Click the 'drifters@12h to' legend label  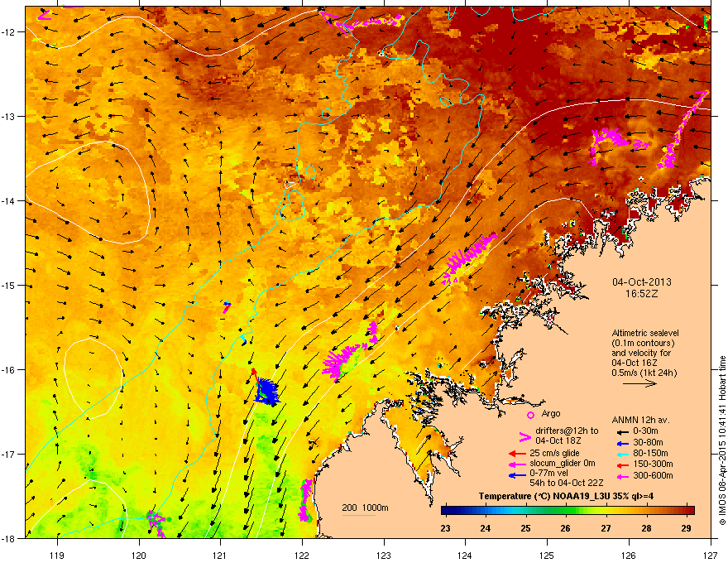pos(567,431)
